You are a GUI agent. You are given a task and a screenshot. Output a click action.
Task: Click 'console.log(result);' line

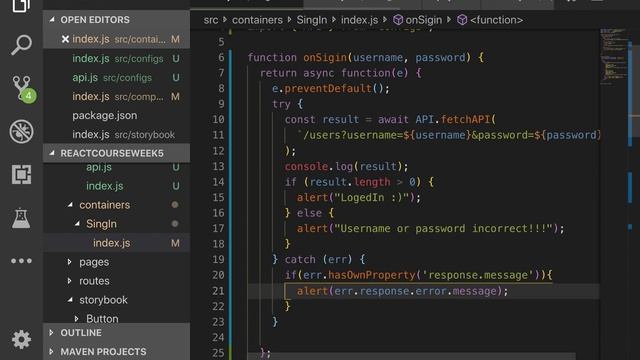[346, 167]
